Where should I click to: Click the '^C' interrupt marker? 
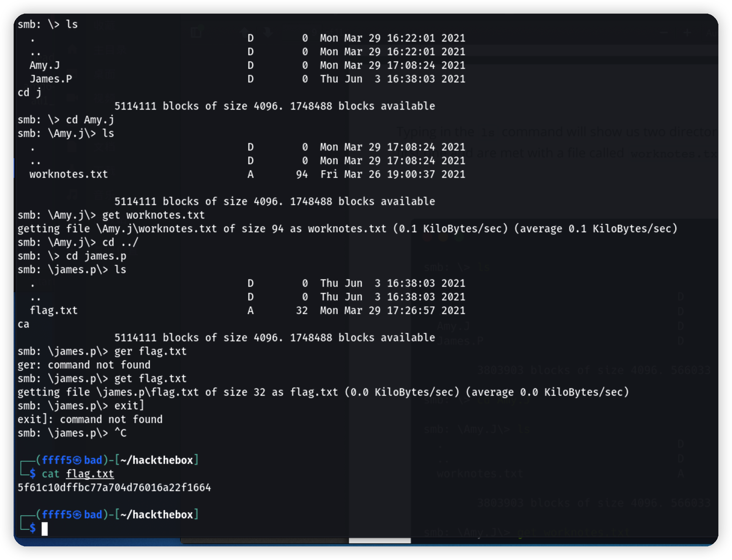120,433
